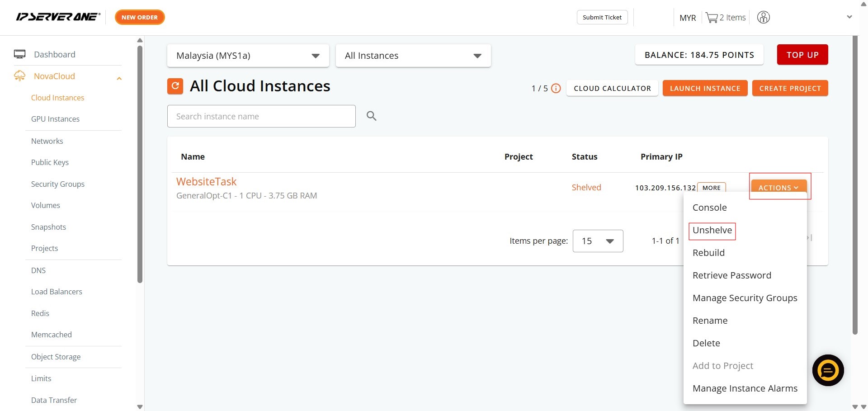This screenshot has width=868, height=411.
Task: View the BALANCE points box
Action: point(699,55)
